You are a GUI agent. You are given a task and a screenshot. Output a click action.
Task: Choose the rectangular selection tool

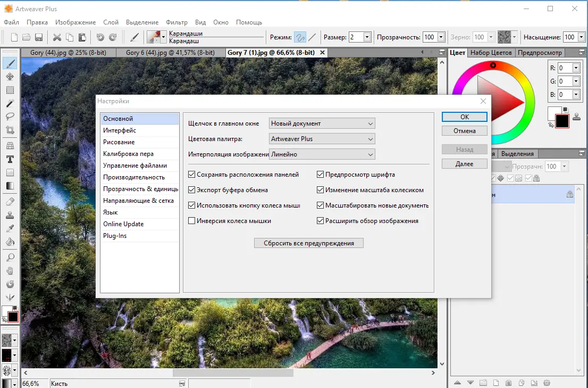10,90
